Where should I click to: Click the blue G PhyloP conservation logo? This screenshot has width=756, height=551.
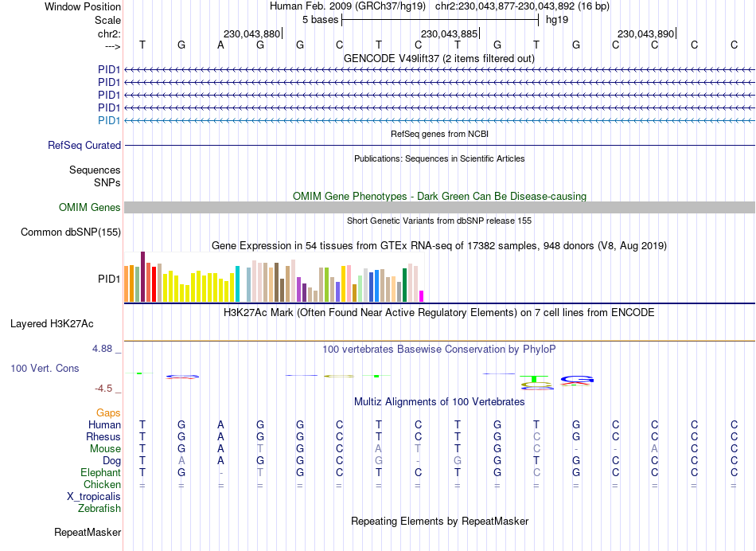(x=577, y=379)
